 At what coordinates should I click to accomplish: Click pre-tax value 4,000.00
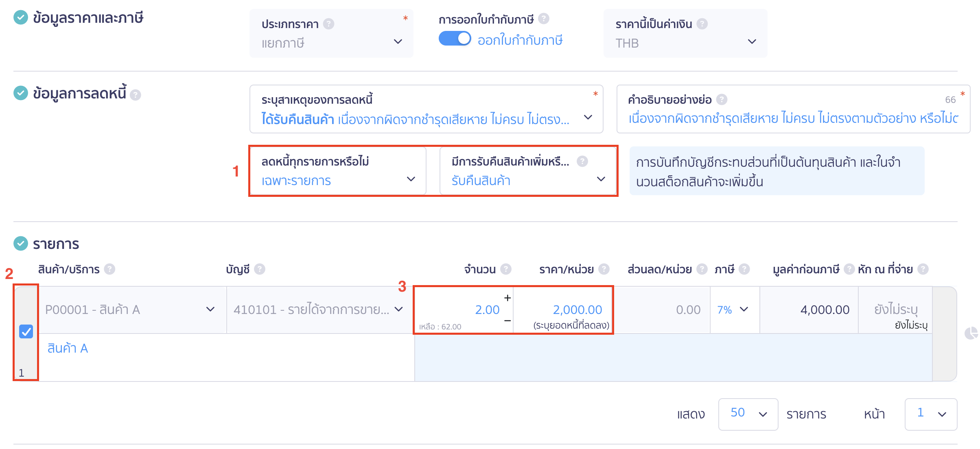pyautogui.click(x=825, y=310)
